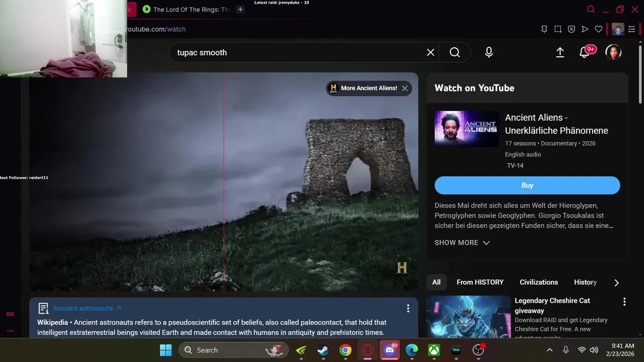Screen dimensions: 644x362
Task: Open Google Chrome from taskbar
Action: pyautogui.click(x=345, y=350)
